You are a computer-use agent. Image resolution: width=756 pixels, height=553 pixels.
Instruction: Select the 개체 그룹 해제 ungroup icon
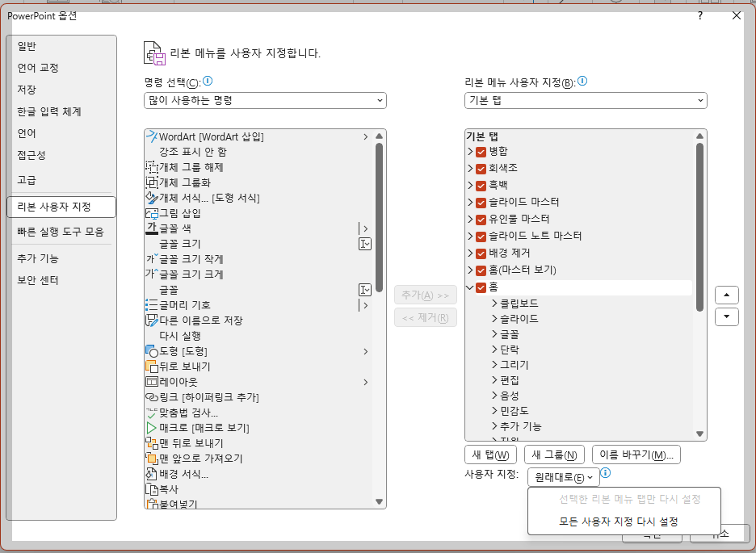tap(152, 167)
